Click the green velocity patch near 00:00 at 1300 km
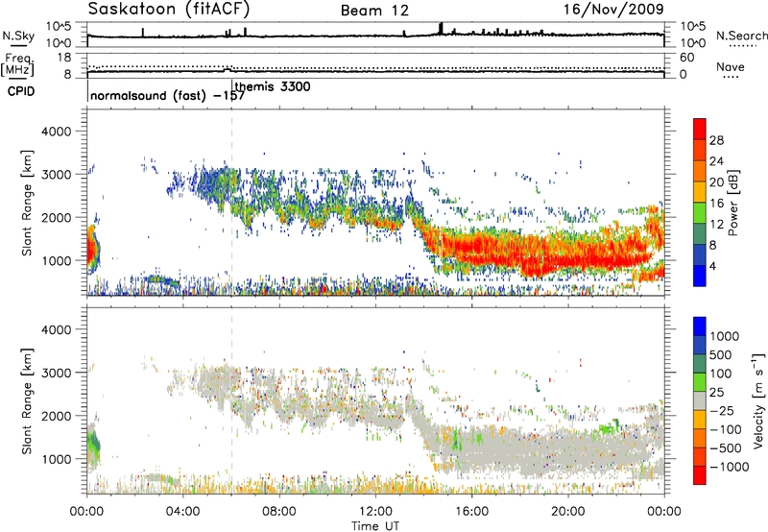 coord(95,445)
